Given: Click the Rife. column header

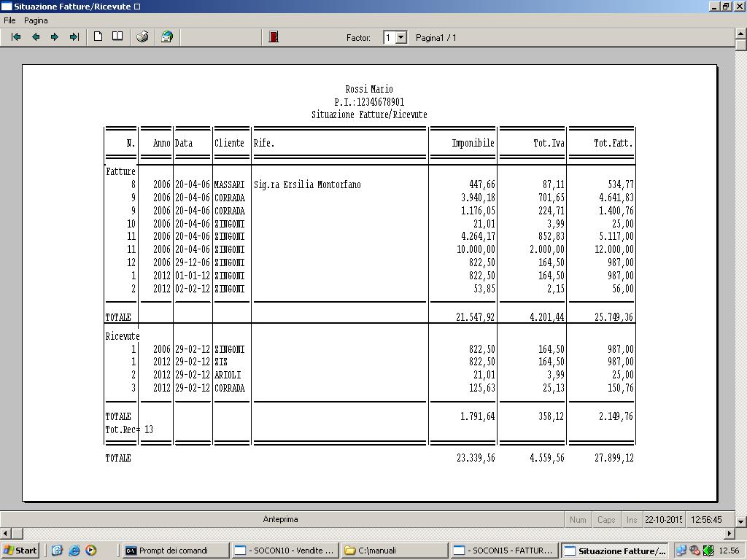Looking at the screenshot, I should 264,143.
